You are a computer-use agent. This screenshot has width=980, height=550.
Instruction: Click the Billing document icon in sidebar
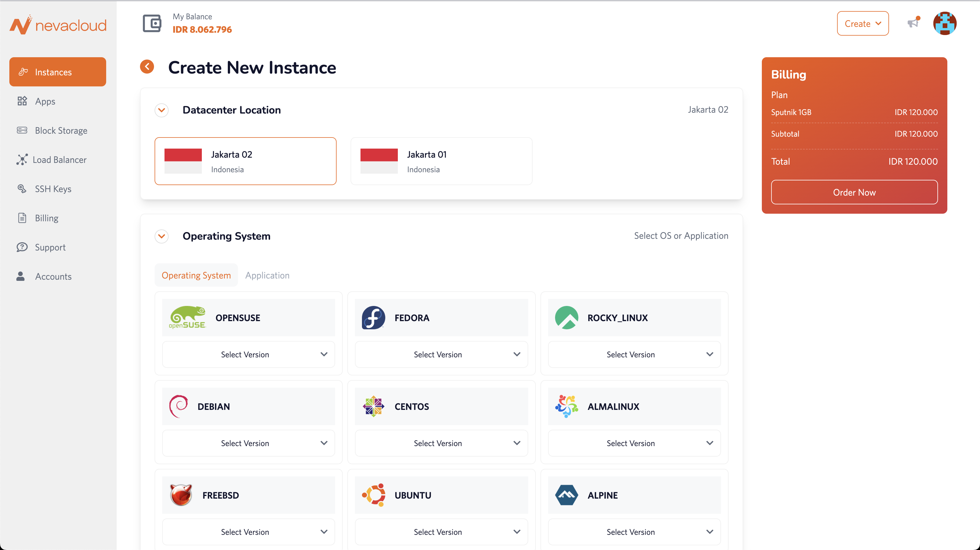(22, 218)
